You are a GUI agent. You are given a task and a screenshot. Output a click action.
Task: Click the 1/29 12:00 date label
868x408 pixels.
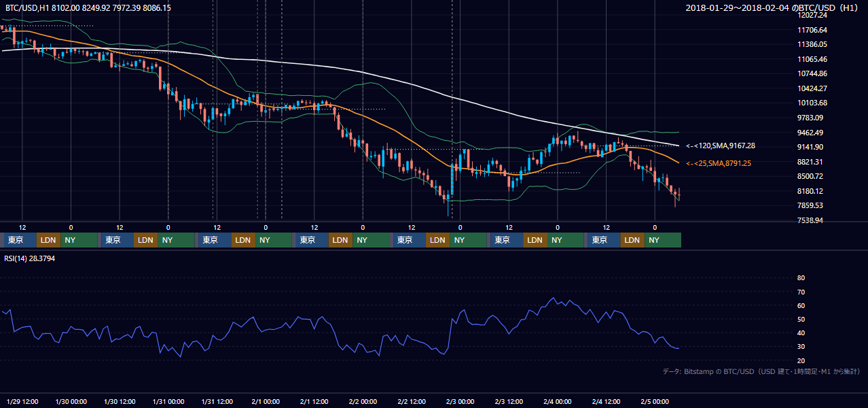point(22,401)
